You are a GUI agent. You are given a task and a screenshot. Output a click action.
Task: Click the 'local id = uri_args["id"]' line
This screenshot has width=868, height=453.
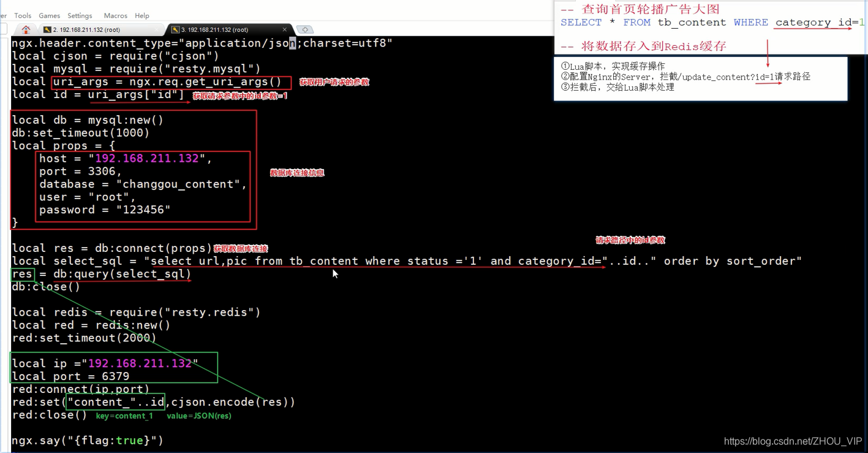(98, 94)
